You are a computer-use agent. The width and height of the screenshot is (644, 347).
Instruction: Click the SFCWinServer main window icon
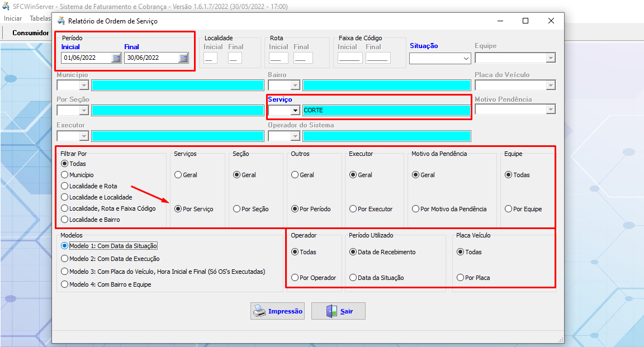point(6,6)
